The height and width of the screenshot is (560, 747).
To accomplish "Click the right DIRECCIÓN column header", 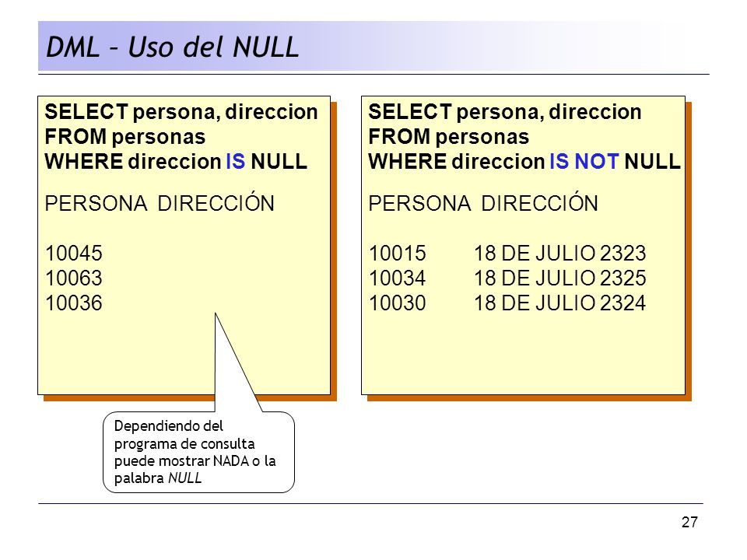I will 539,202.
